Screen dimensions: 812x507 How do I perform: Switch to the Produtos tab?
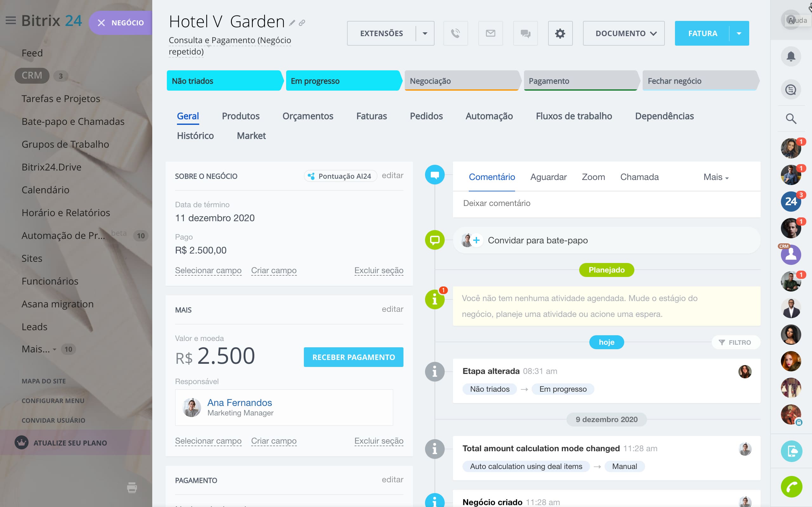coord(240,116)
